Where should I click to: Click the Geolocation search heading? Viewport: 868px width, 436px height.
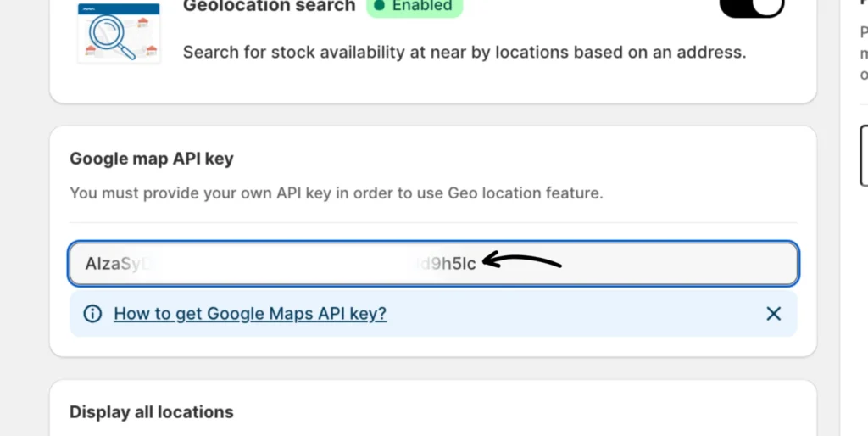click(x=269, y=6)
